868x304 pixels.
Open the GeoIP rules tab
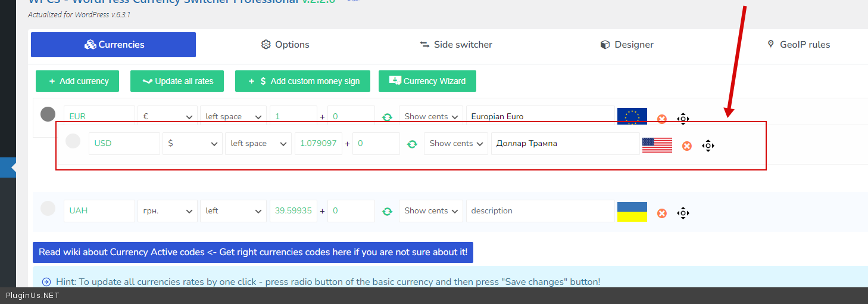(x=798, y=45)
